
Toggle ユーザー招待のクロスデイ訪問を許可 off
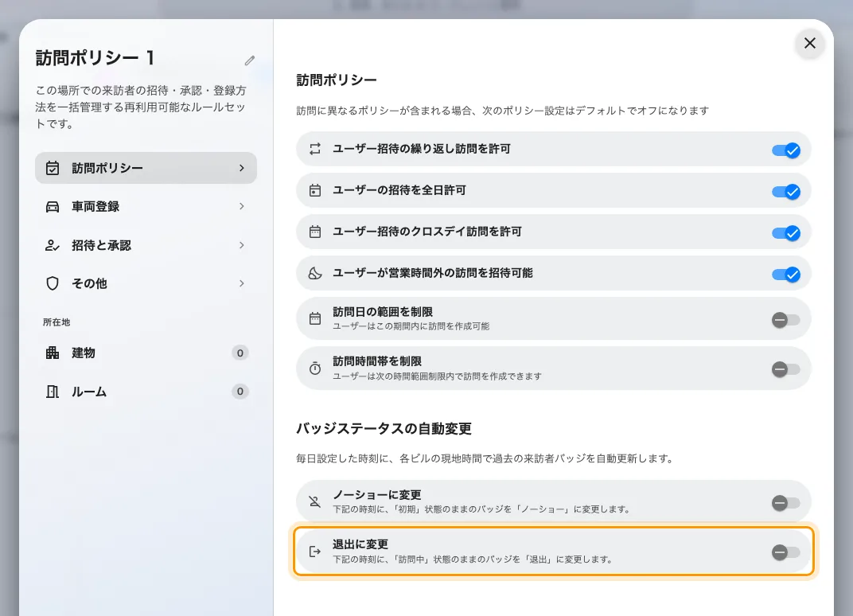click(x=786, y=233)
